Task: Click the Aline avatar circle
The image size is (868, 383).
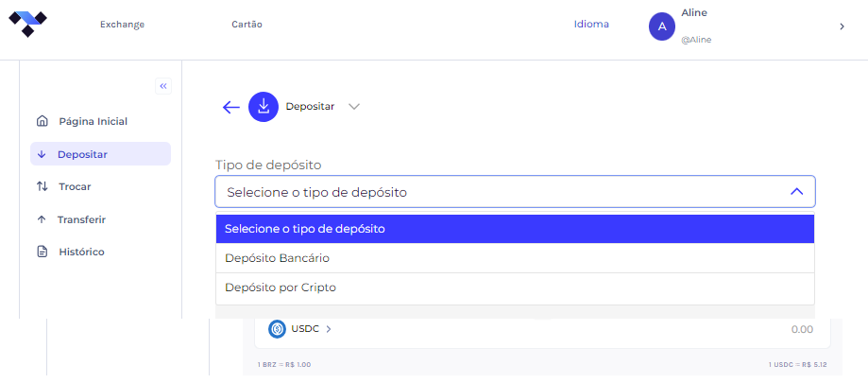Action: click(x=662, y=26)
